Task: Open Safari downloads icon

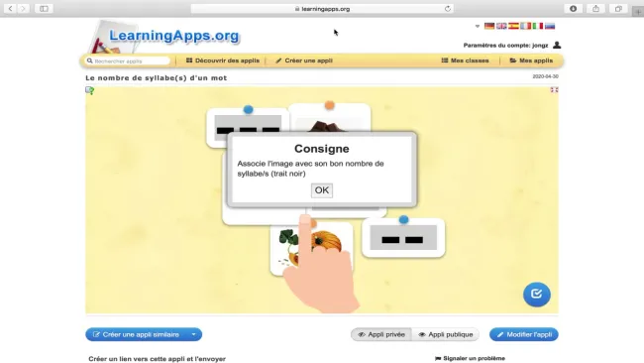Action: point(573,9)
